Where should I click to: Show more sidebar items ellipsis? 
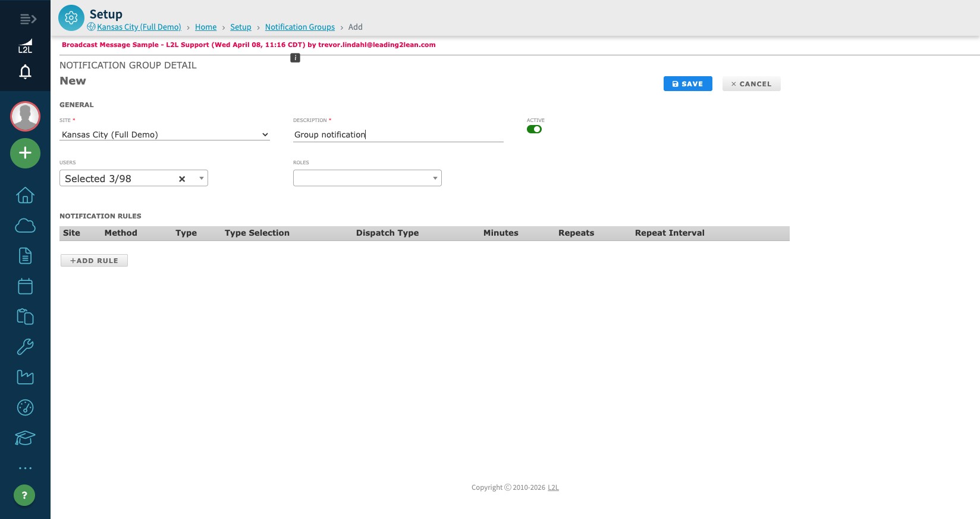coord(25,468)
